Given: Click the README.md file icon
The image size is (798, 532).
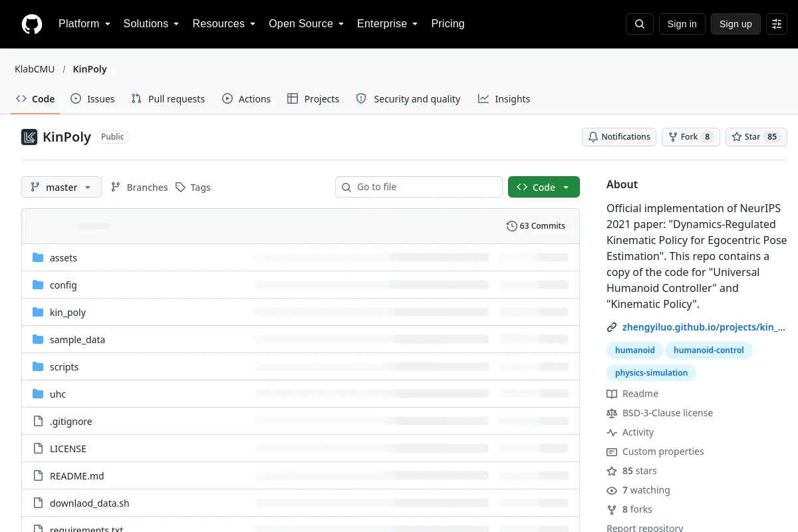Looking at the screenshot, I should (x=38, y=475).
